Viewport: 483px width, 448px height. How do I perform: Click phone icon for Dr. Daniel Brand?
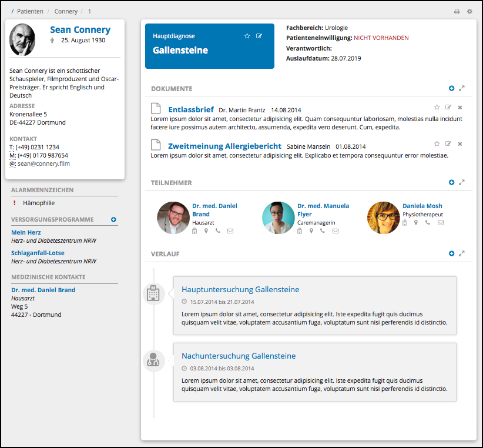pos(218,231)
